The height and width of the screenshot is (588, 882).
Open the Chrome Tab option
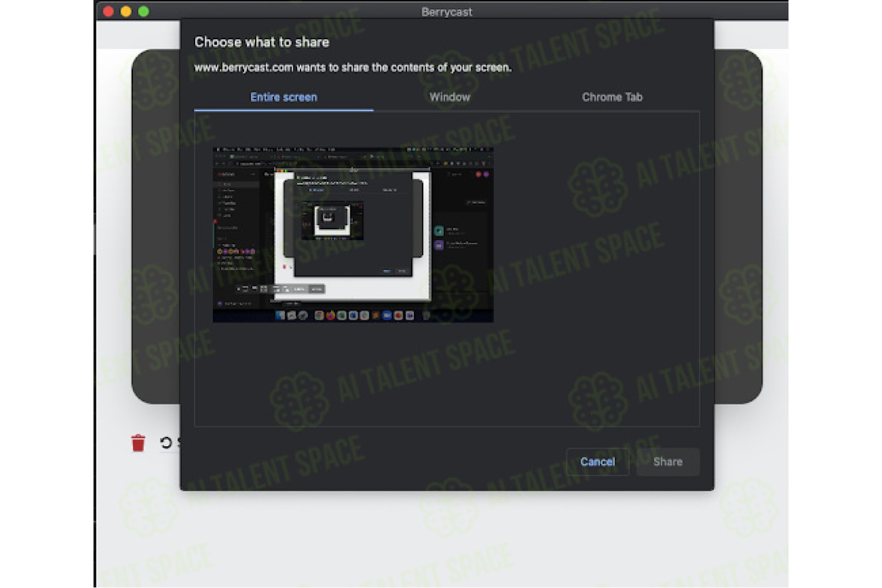612,98
